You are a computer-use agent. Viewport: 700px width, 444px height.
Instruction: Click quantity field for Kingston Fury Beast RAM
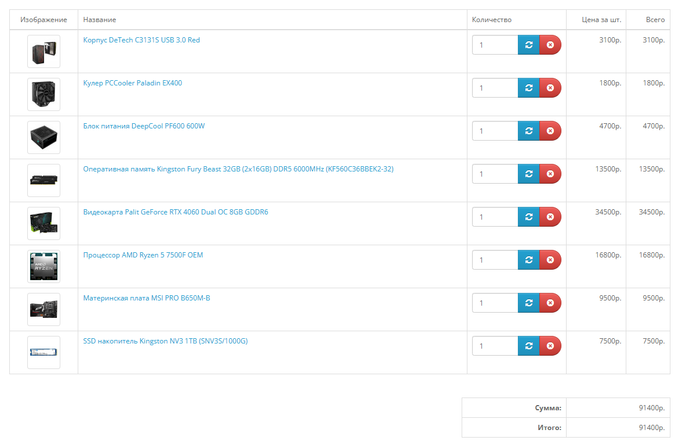click(x=494, y=174)
